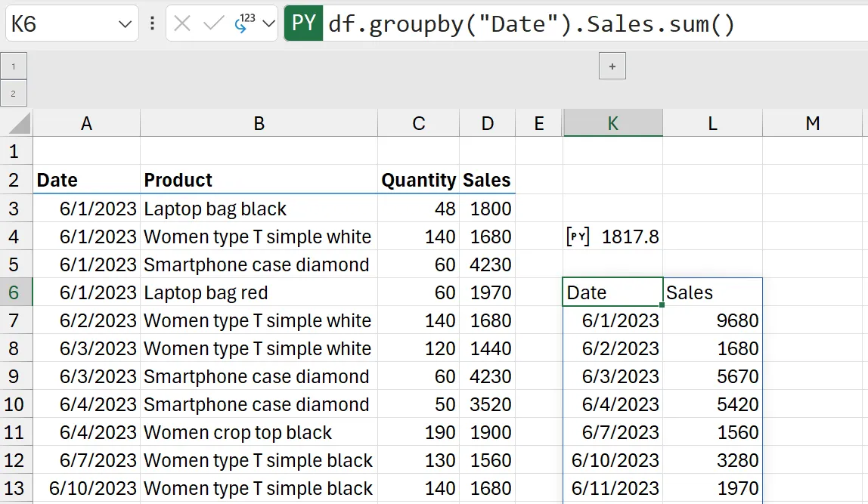Viewport: 868px width, 504px height.
Task: Switch to outline level 2
Action: point(14,93)
